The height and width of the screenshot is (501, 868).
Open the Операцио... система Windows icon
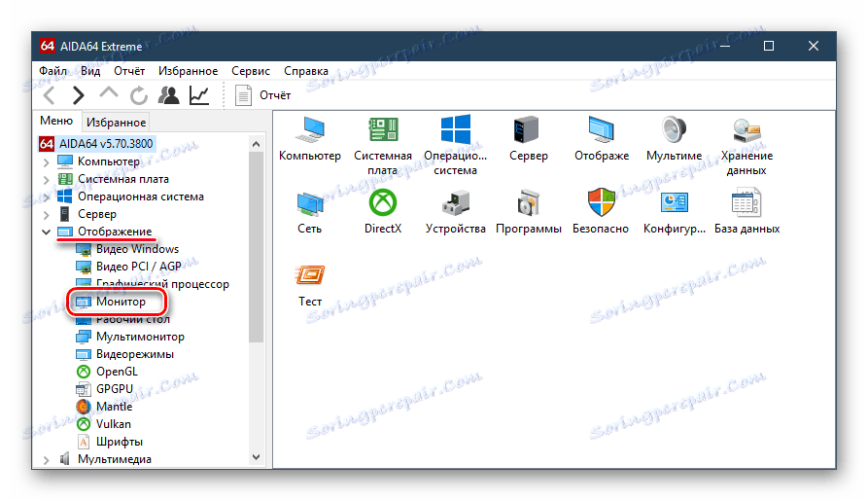pyautogui.click(x=456, y=145)
